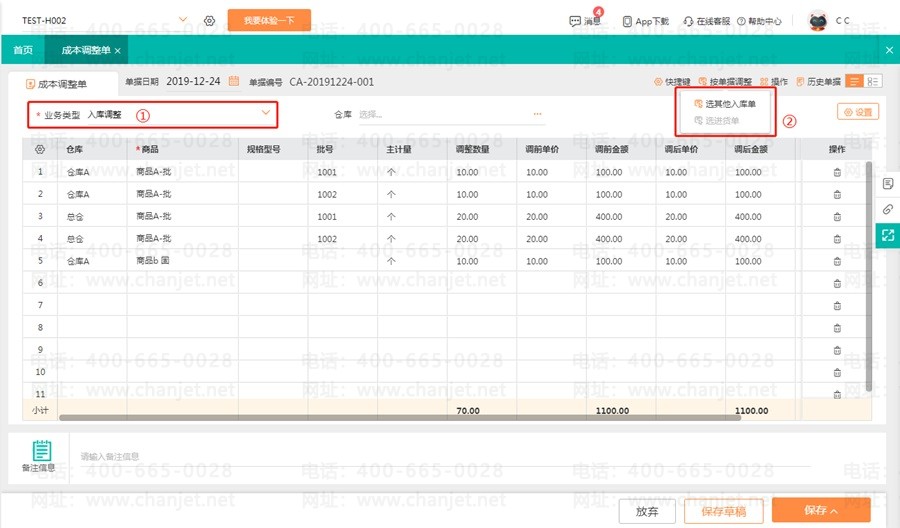Open settings gear next to TEST-H002
Image resolution: width=900 pixels, height=528 pixels.
pos(210,21)
